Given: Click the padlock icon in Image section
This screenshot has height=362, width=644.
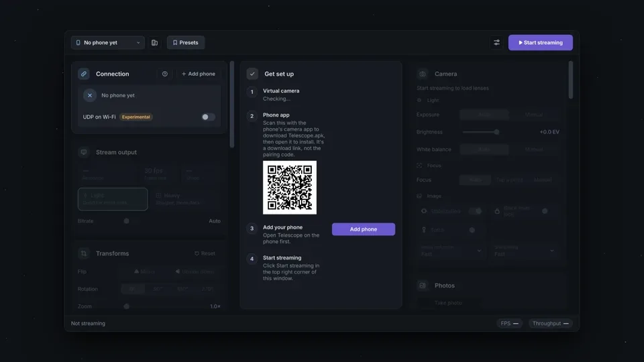Looking at the screenshot, I should [x=497, y=211].
